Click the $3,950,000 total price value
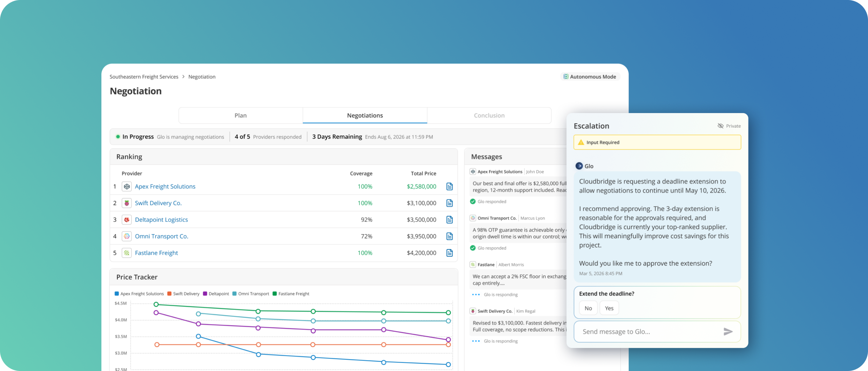Image resolution: width=868 pixels, height=371 pixels. 421,236
